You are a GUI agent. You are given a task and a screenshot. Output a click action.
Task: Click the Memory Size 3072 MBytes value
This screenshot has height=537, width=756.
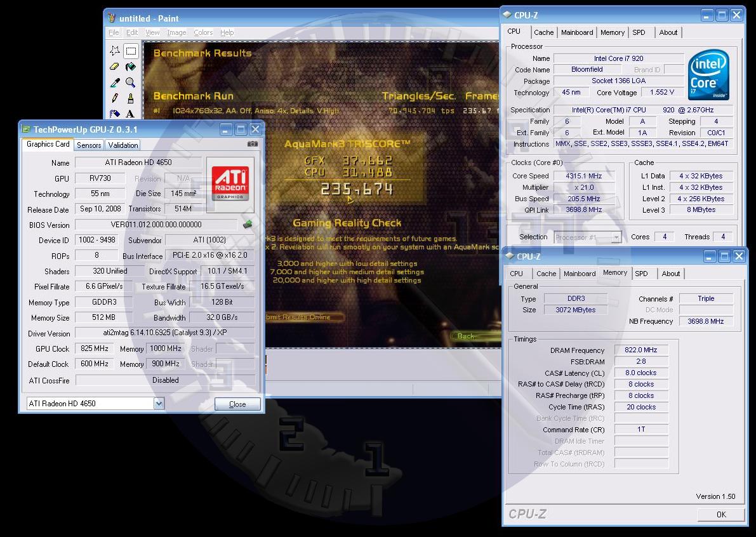coord(576,310)
